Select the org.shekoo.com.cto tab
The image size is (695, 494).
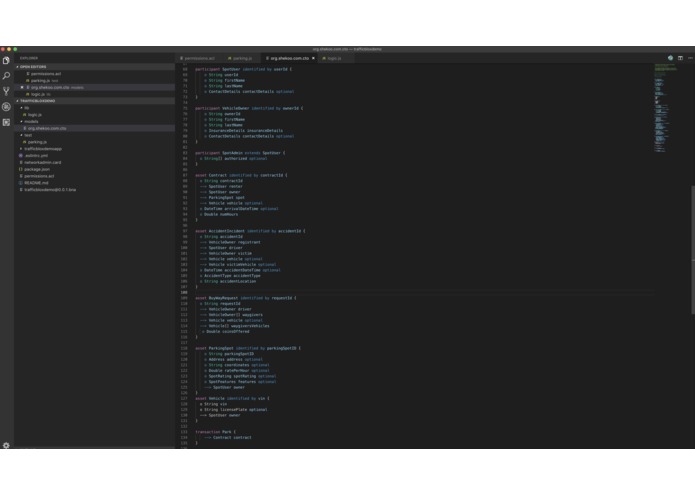288,58
